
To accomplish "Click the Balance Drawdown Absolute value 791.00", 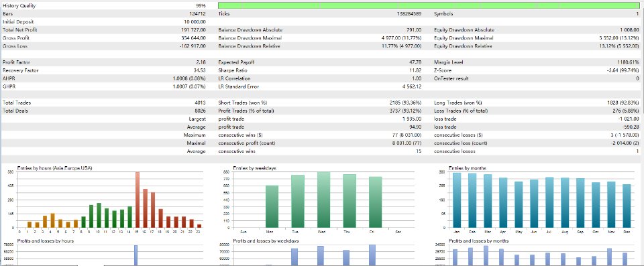I will (414, 30).
